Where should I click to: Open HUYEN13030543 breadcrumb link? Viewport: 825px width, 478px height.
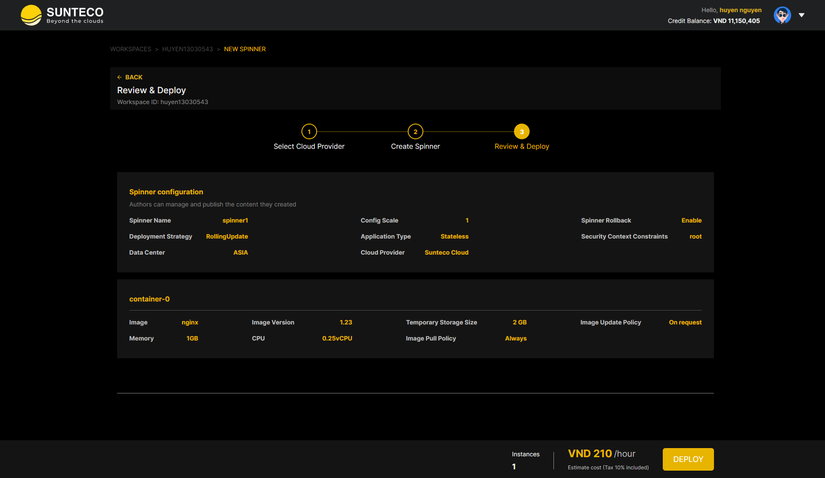[x=187, y=49]
